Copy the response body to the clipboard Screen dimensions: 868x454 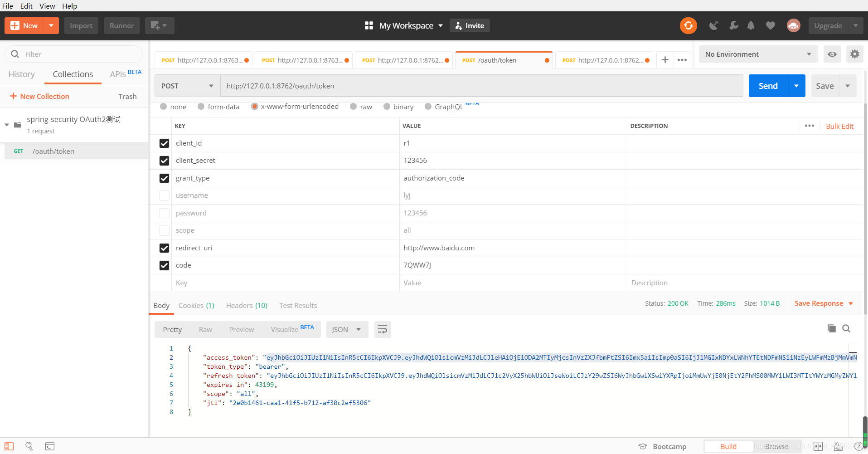pos(831,328)
